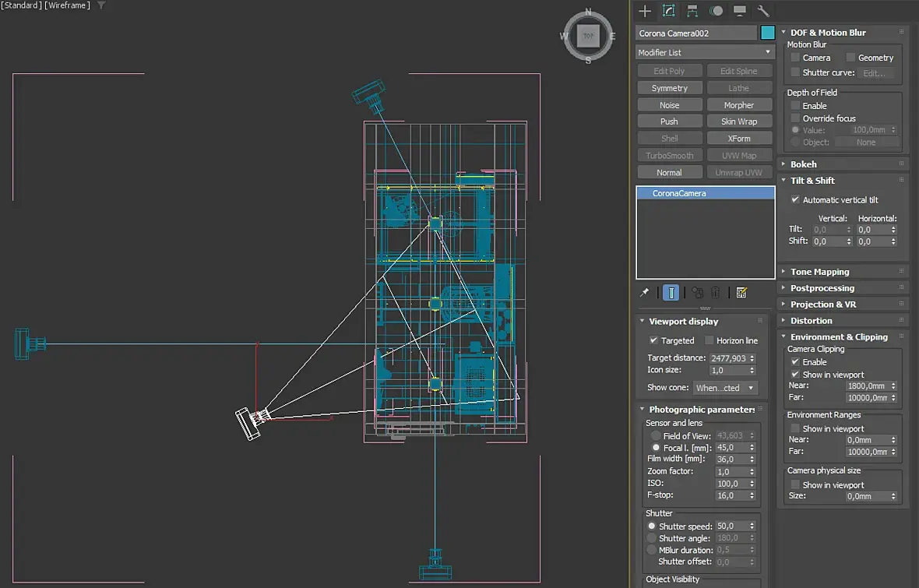Toggle Show end result icon

(x=671, y=293)
